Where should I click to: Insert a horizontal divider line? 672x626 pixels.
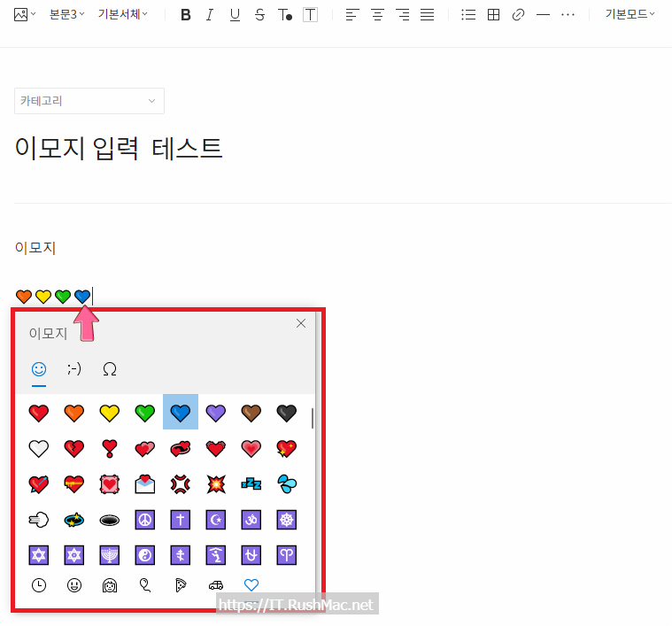tap(543, 15)
